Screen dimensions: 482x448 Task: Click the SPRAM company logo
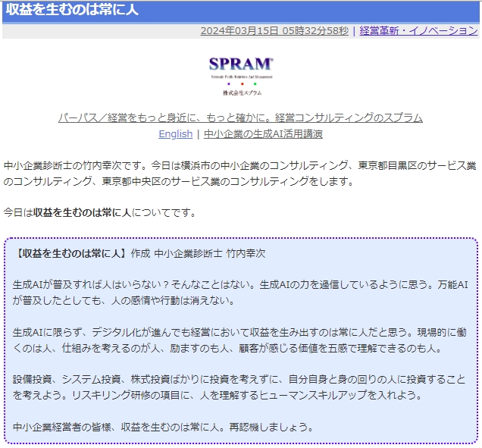pos(241,77)
